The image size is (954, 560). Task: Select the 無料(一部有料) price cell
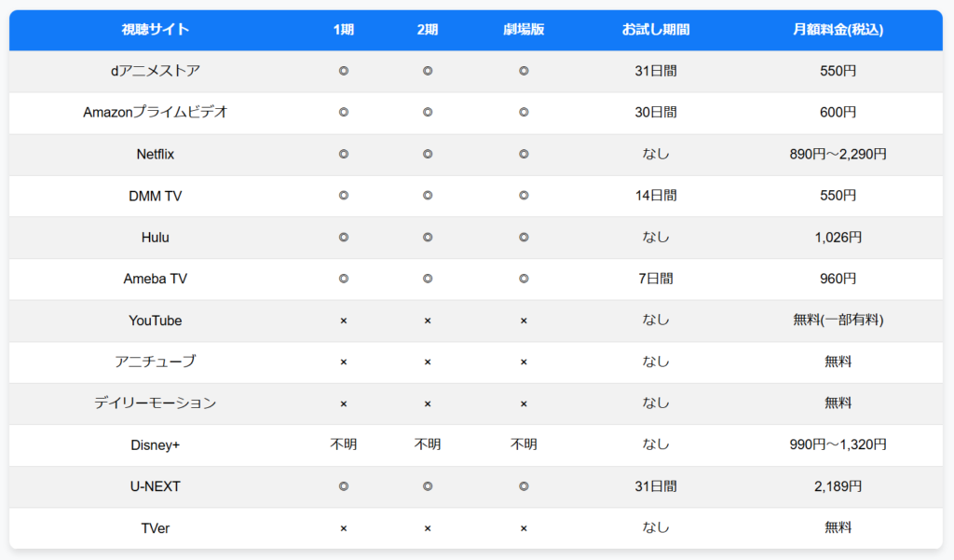point(838,320)
